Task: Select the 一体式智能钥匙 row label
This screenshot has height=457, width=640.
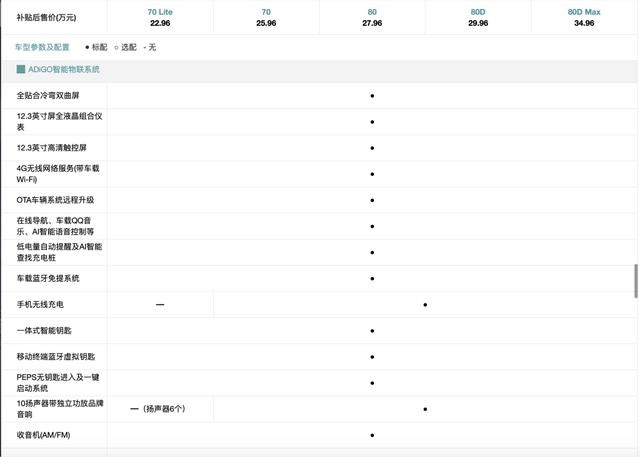Action: tap(44, 331)
